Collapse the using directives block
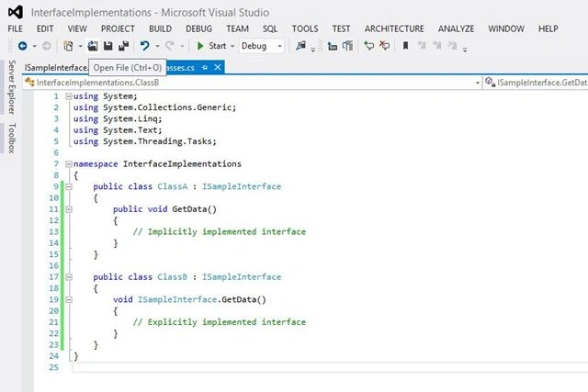The height and width of the screenshot is (392, 588). click(69, 96)
